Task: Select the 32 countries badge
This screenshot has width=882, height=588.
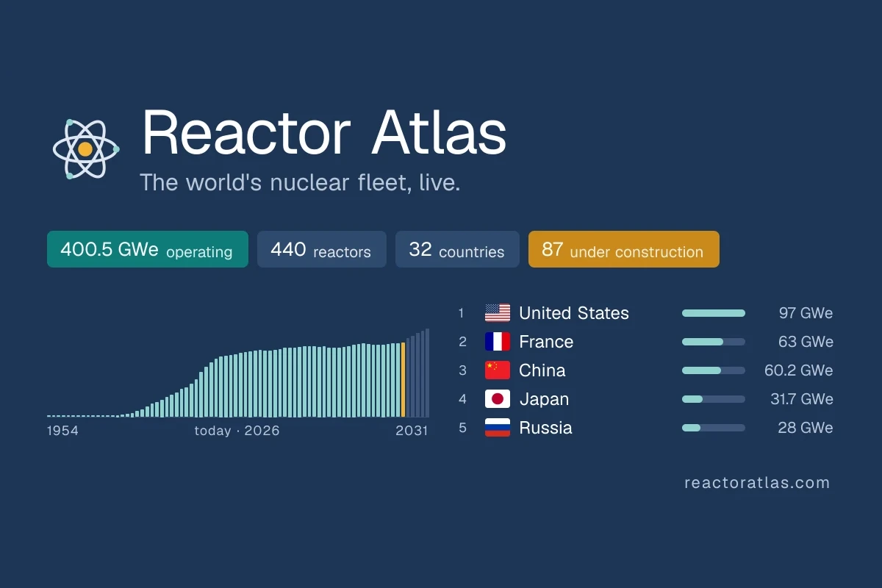Action: pos(457,249)
